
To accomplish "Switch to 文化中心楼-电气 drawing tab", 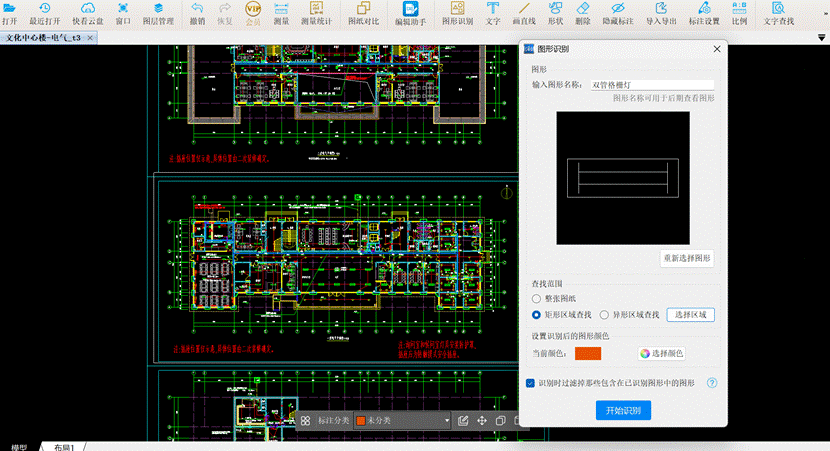I will coord(42,38).
